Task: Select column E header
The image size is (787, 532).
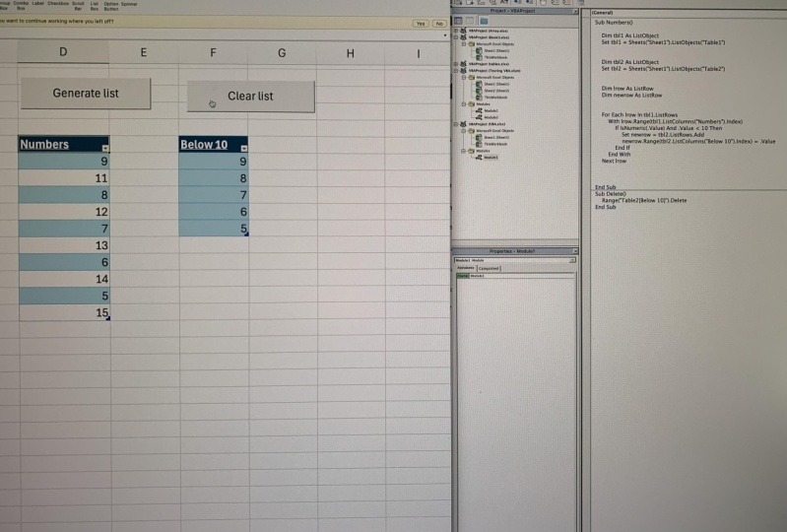Action: [x=144, y=52]
